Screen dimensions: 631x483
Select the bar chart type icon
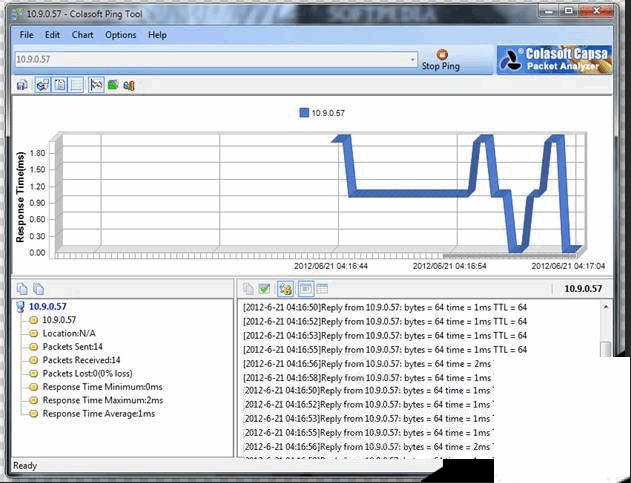tap(129, 85)
